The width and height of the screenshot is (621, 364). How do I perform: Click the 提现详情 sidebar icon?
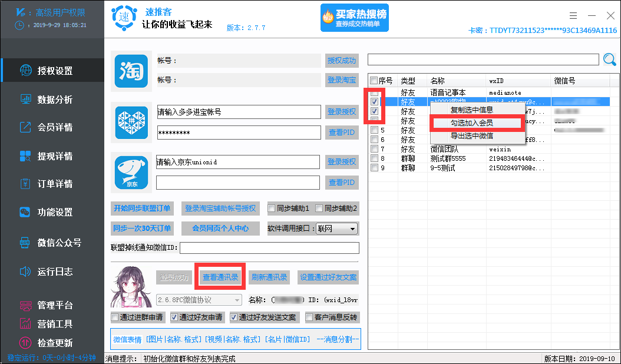26,155
